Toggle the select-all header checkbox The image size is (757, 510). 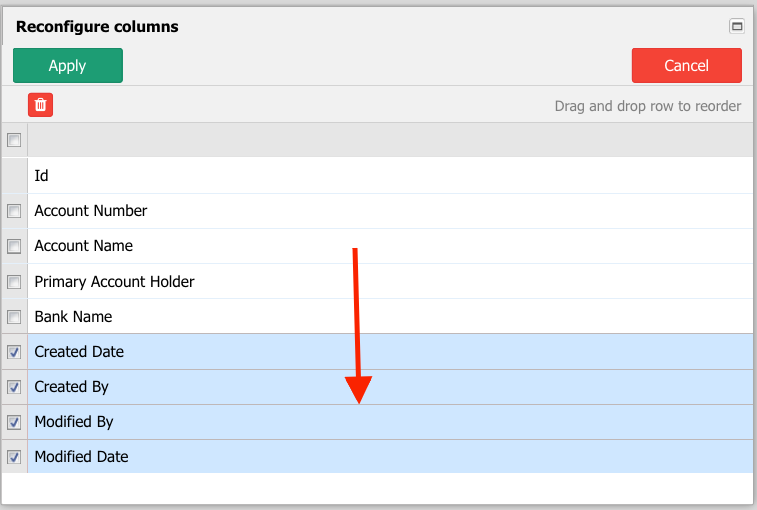[x=14, y=140]
